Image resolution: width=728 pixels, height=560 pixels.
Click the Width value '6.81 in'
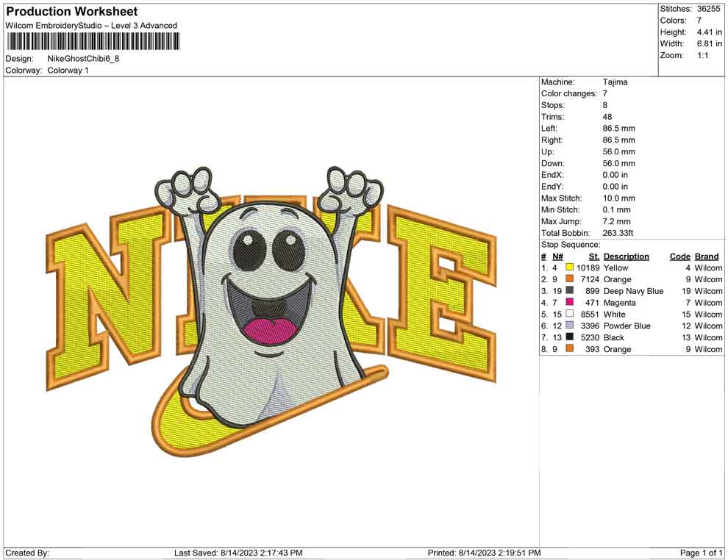coord(709,43)
